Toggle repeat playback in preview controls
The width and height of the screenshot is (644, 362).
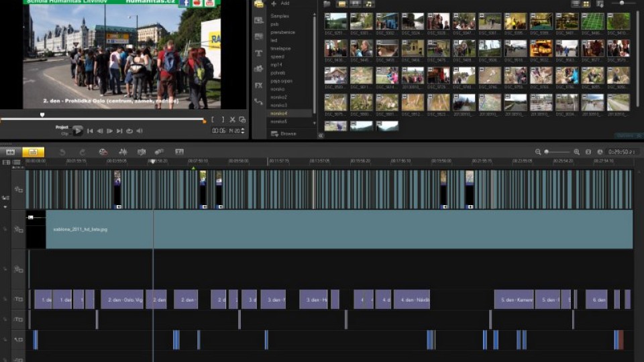129,131
